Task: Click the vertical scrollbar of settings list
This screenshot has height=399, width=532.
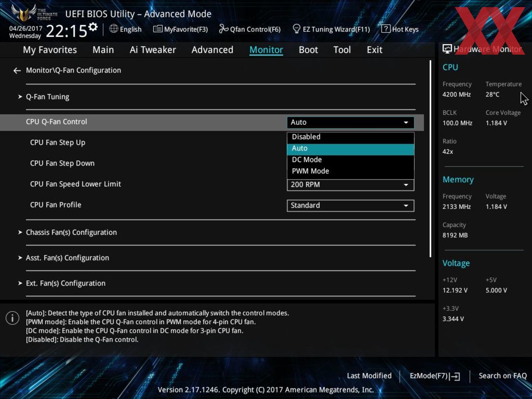Action: (x=430, y=158)
